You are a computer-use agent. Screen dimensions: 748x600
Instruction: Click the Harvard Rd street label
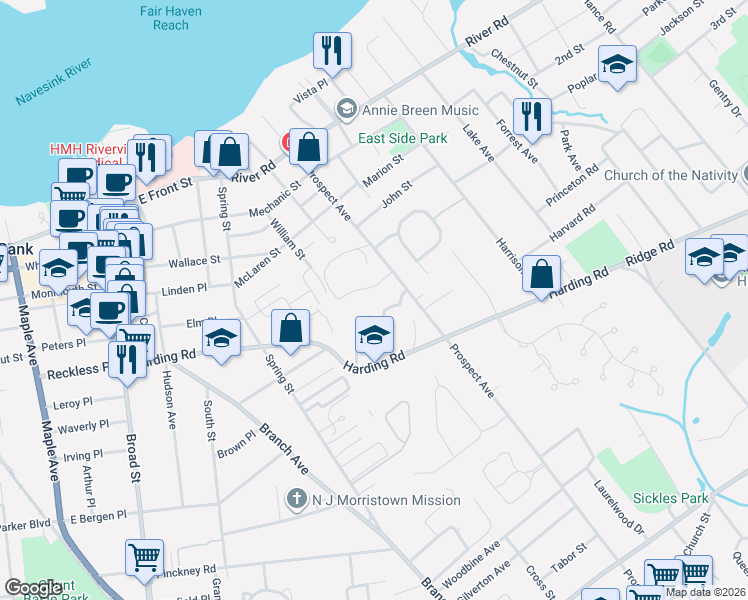coord(572,223)
